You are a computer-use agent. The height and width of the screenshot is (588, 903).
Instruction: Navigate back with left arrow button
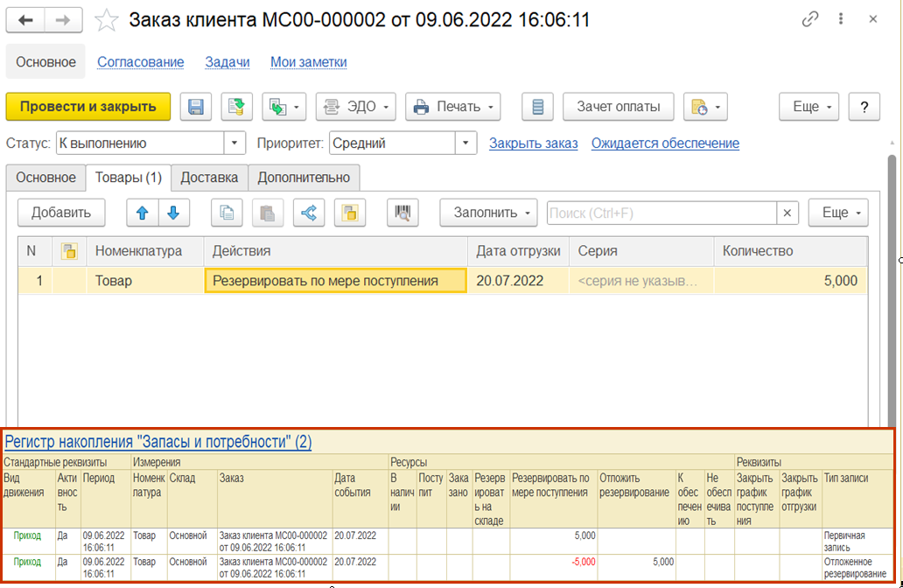[x=25, y=19]
